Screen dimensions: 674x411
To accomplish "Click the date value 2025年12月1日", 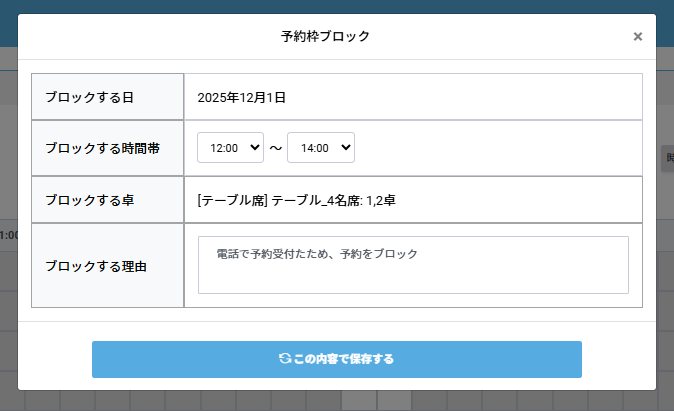I will (242, 97).
